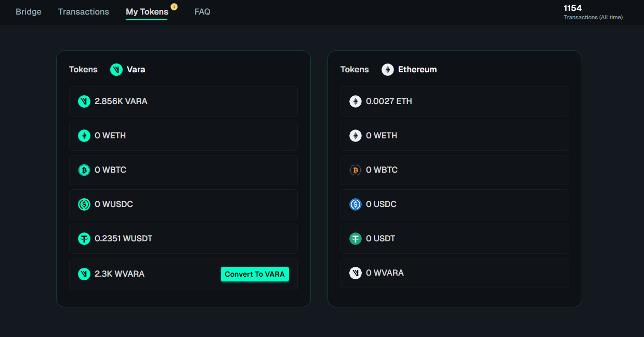This screenshot has width=644, height=337.
Task: Click the VARA token icon at 2.856K VARA
Action: [x=84, y=101]
